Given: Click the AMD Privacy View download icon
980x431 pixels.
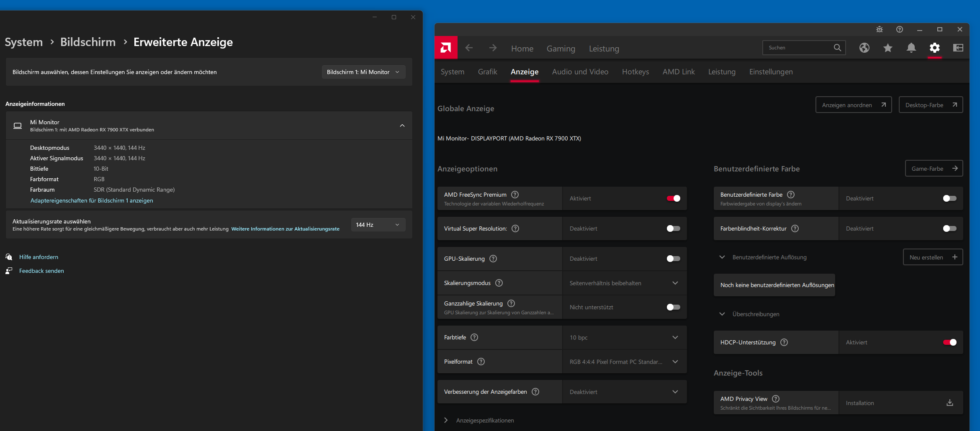Looking at the screenshot, I should 949,403.
